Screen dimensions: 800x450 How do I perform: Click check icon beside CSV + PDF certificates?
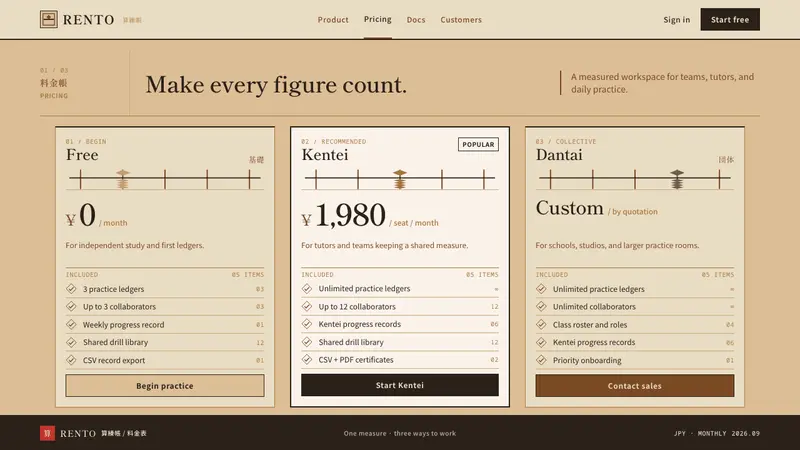[307, 360]
